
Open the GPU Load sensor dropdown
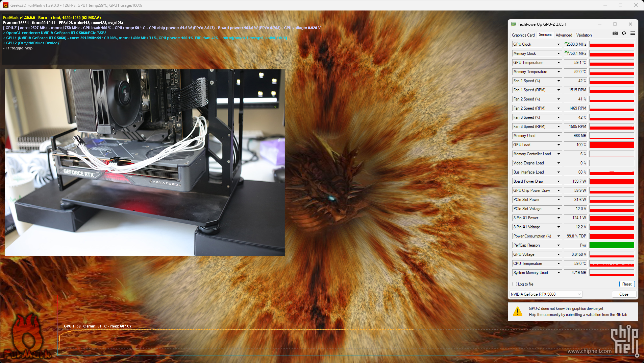(x=559, y=145)
